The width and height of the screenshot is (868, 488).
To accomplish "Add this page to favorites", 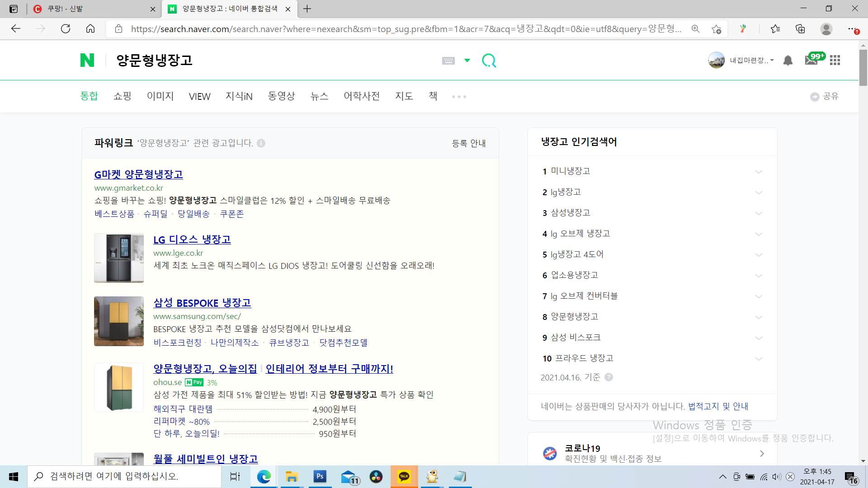I will point(716,29).
